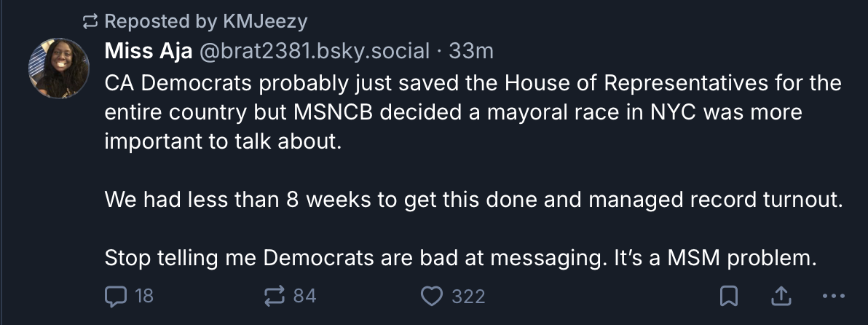Screen dimensions: 868x325
Task: Bookmark this post by Miss Aja
Action: (730, 296)
